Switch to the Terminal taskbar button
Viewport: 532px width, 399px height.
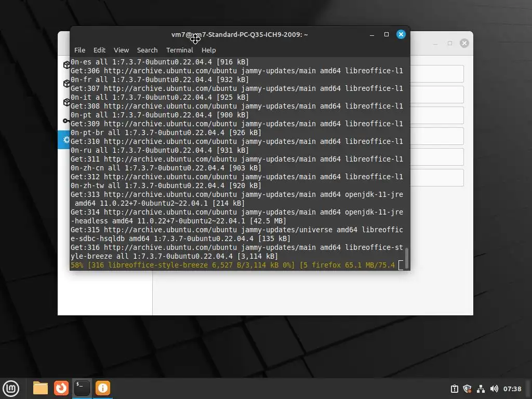coord(82,388)
